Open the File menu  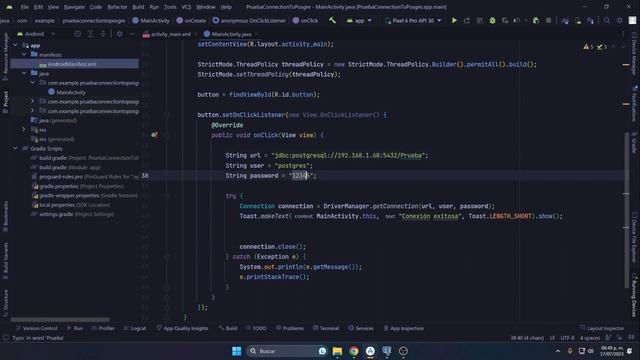click(24, 7)
